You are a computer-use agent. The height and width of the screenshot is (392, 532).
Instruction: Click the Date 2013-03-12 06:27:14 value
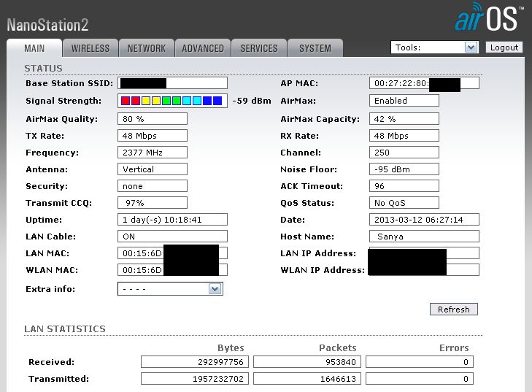point(424,220)
